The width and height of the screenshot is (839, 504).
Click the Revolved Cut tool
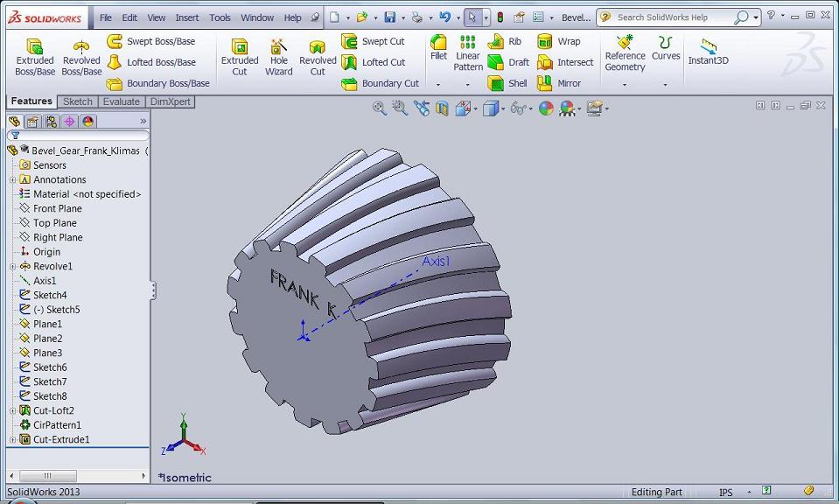pos(318,56)
